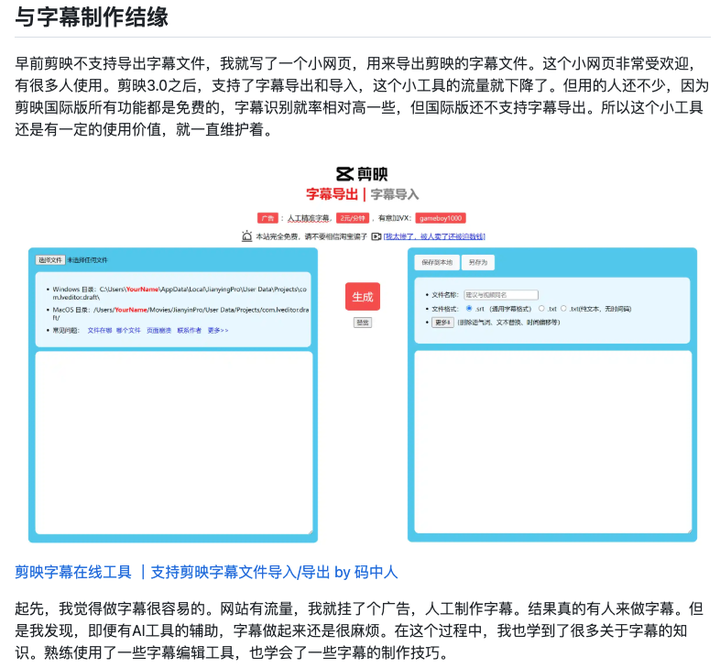Viewport: 720px width, 668px height.
Task: Click the 保存到本地 button
Action: tap(438, 262)
